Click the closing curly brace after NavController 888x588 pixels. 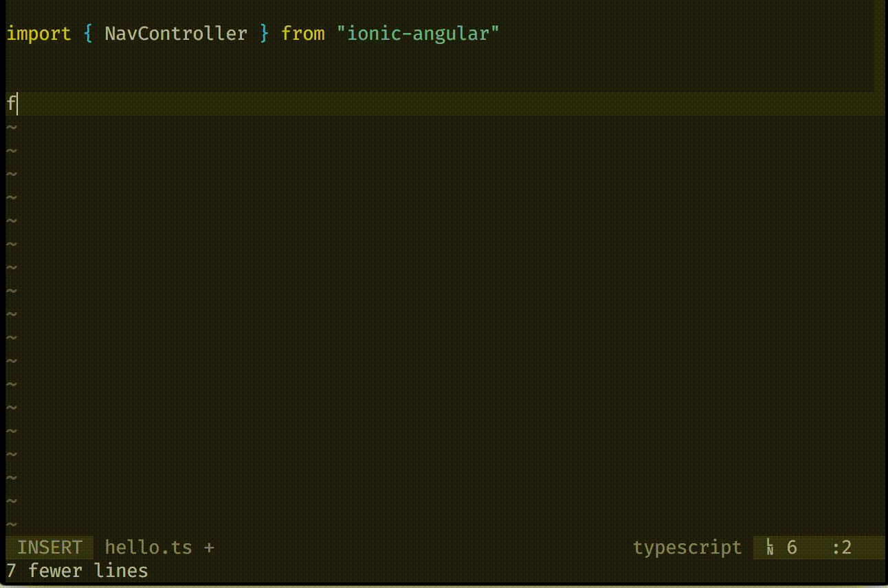264,33
